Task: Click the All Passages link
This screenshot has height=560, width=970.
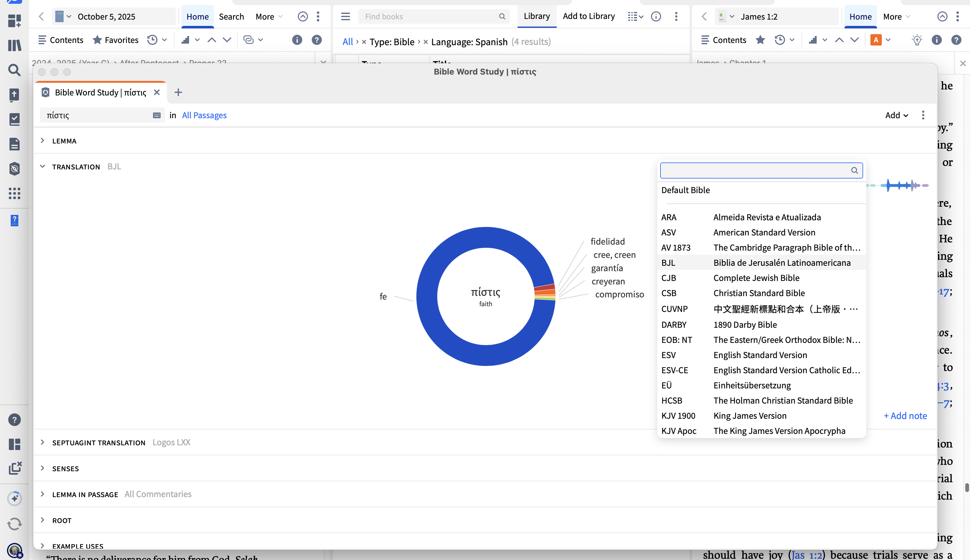Action: [x=204, y=115]
